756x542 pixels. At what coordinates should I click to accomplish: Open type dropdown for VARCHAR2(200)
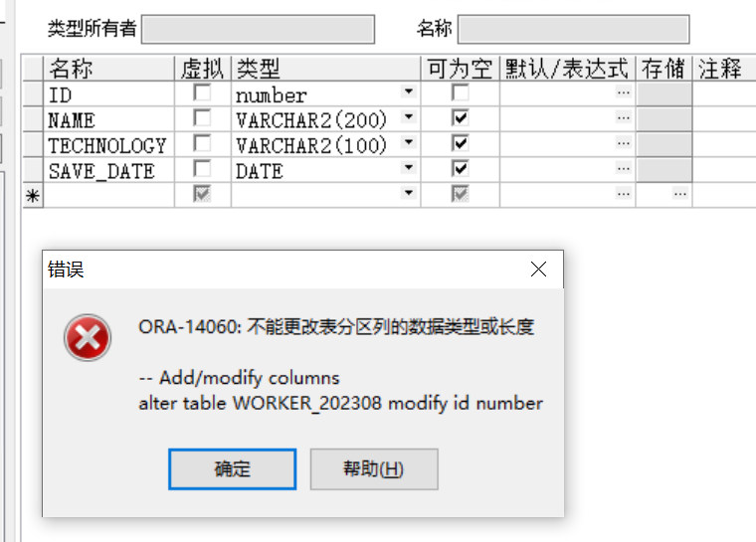coord(409,117)
